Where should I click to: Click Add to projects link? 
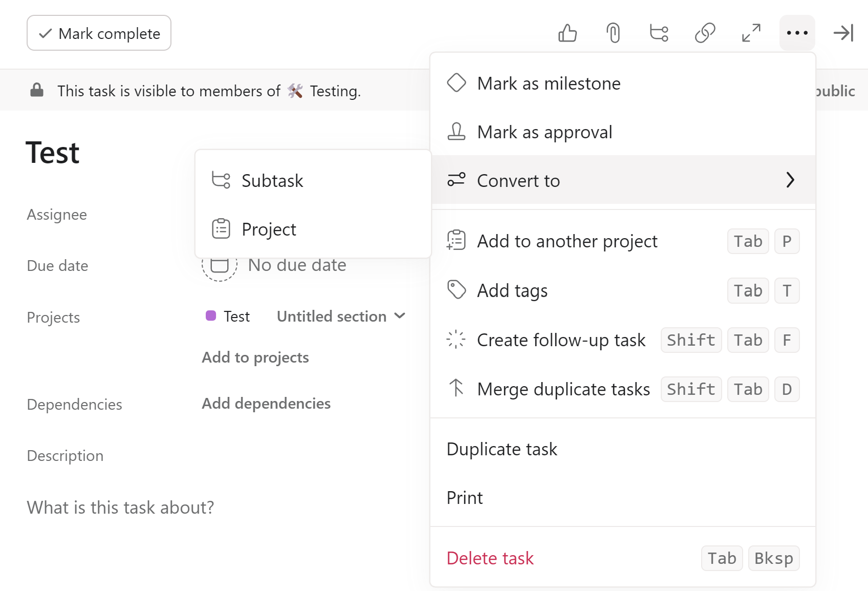click(x=255, y=357)
